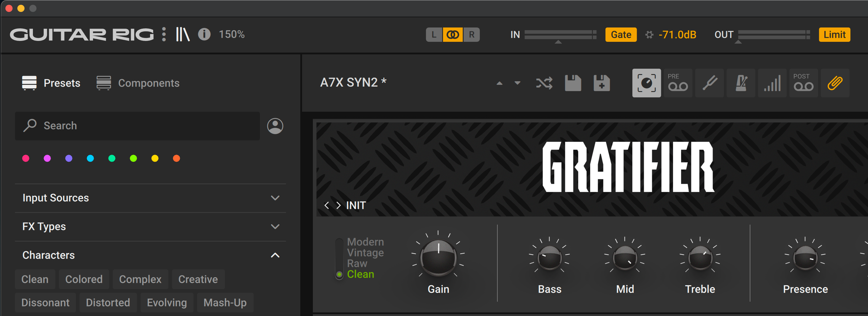Image resolution: width=868 pixels, height=316 pixels.
Task: Filter by the cyan color tag
Action: (x=90, y=158)
